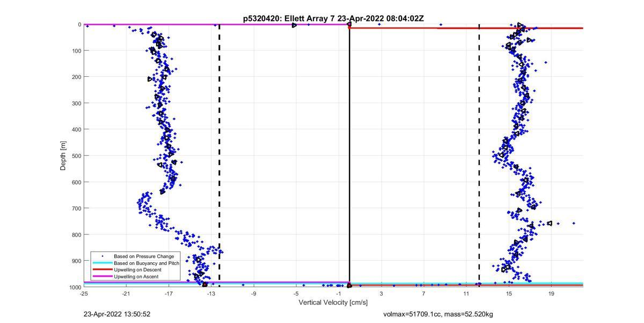Image resolution: width=644 pixels, height=323 pixels.
Task: Click legend entry 'Upwelling on Ascent'
Action: coord(136,276)
